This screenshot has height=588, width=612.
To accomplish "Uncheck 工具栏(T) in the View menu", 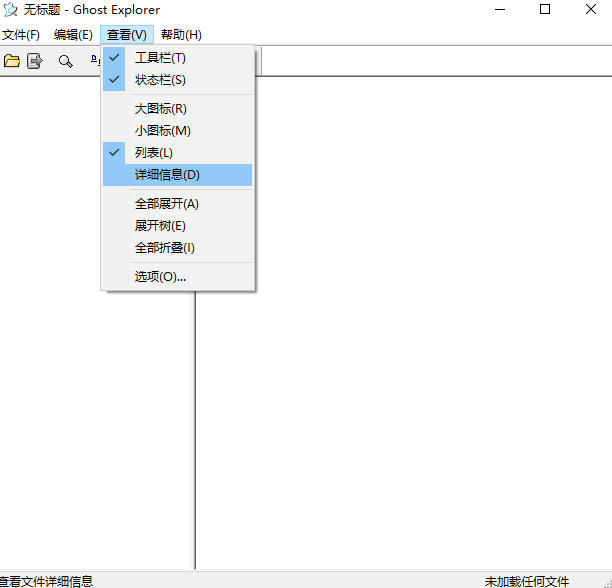I will tap(178, 58).
